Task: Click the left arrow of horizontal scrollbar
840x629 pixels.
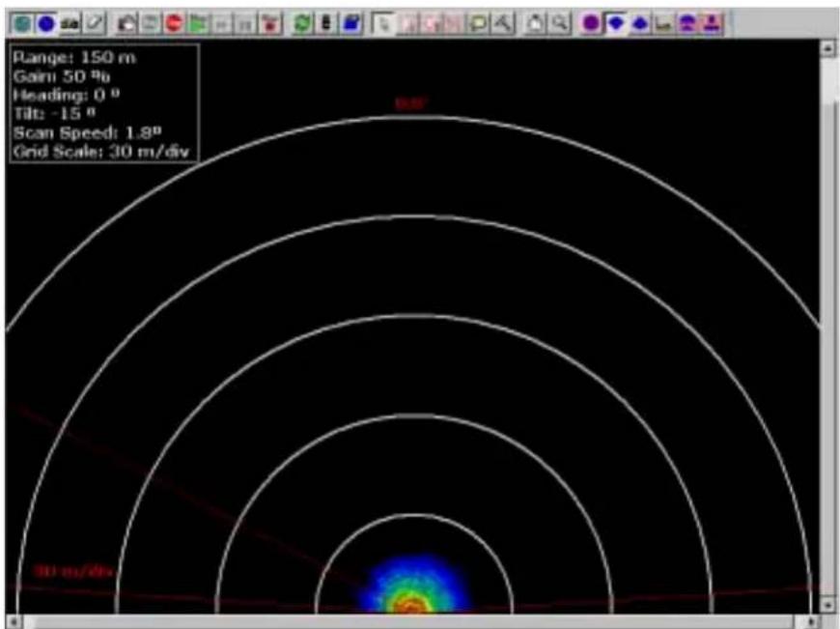Action: pos(14,621)
